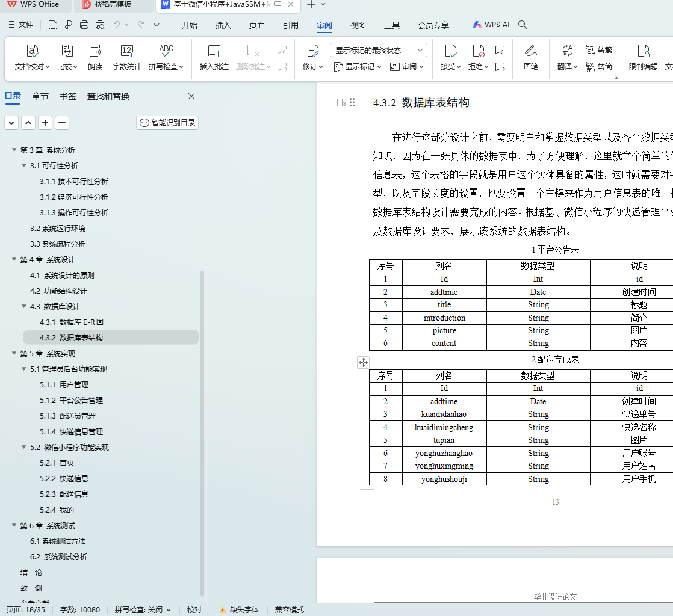
Task: Go to next comment icon
Action: [x=282, y=67]
